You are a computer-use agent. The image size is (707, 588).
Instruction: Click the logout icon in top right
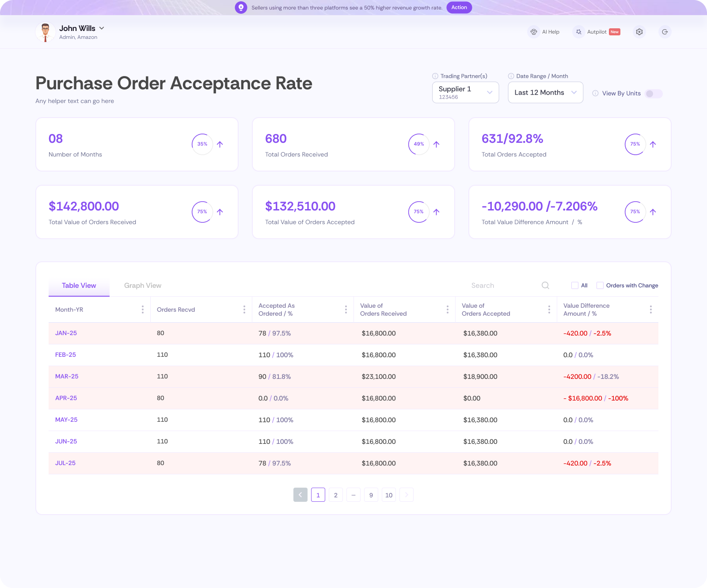(x=665, y=32)
